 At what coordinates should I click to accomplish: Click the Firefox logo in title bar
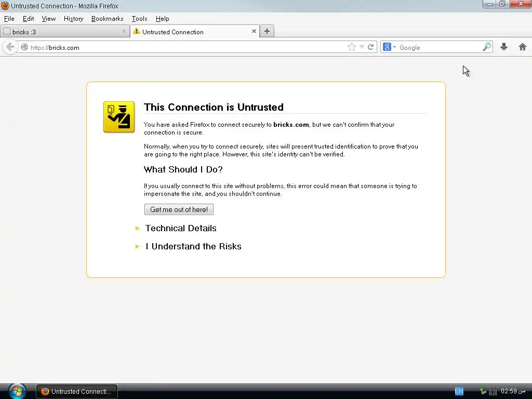pos(5,5)
